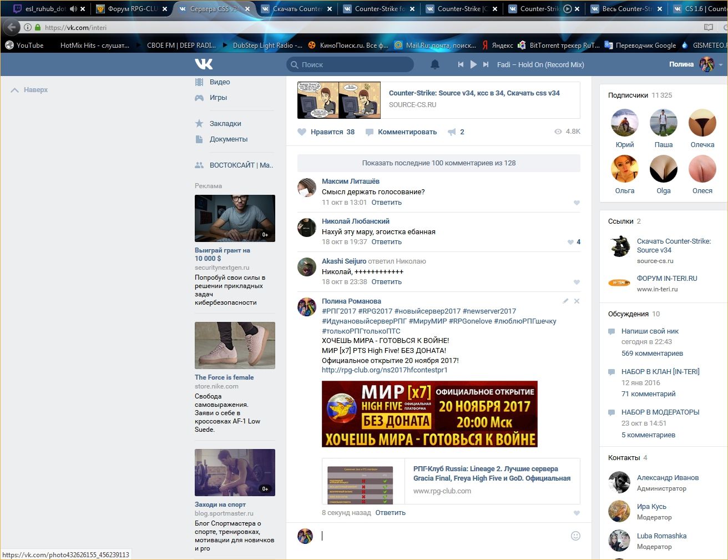The width and height of the screenshot is (728, 560).
Task: Reply to Akashi Seijuro's comment
Action: [386, 281]
